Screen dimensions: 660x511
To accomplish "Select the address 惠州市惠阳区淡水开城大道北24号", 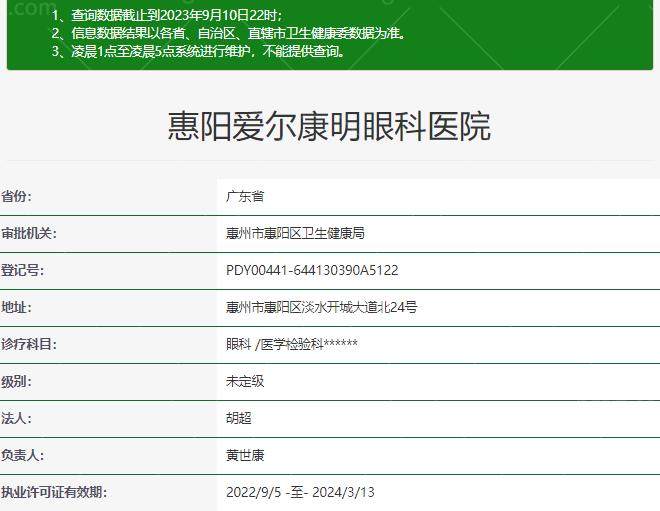I will (322, 307).
